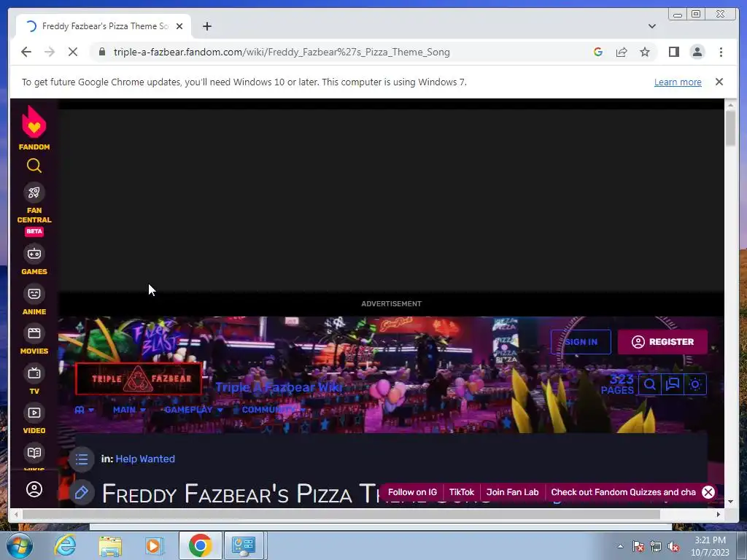Viewport: 747px width, 560px height.
Task: Open Windows Explorer folder in taskbar
Action: coord(110,545)
